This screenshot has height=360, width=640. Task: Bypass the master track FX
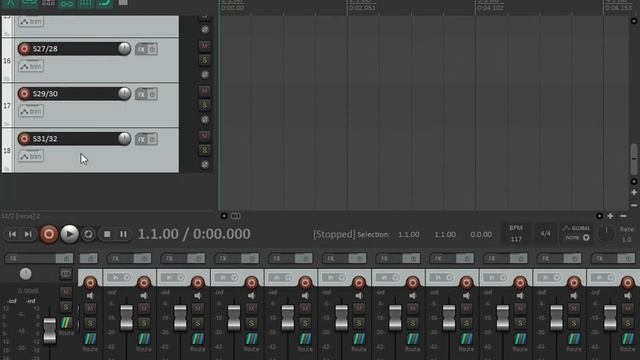tap(64, 258)
